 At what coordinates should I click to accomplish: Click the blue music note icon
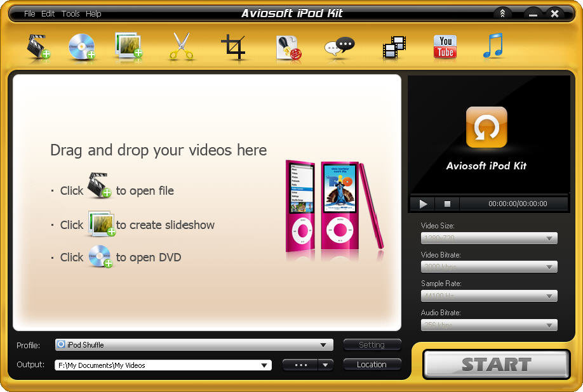click(x=493, y=45)
